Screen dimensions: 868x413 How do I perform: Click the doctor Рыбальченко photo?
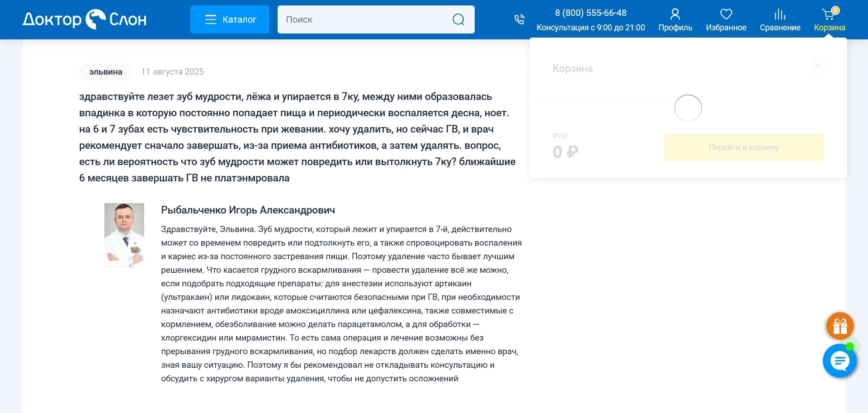point(124,235)
